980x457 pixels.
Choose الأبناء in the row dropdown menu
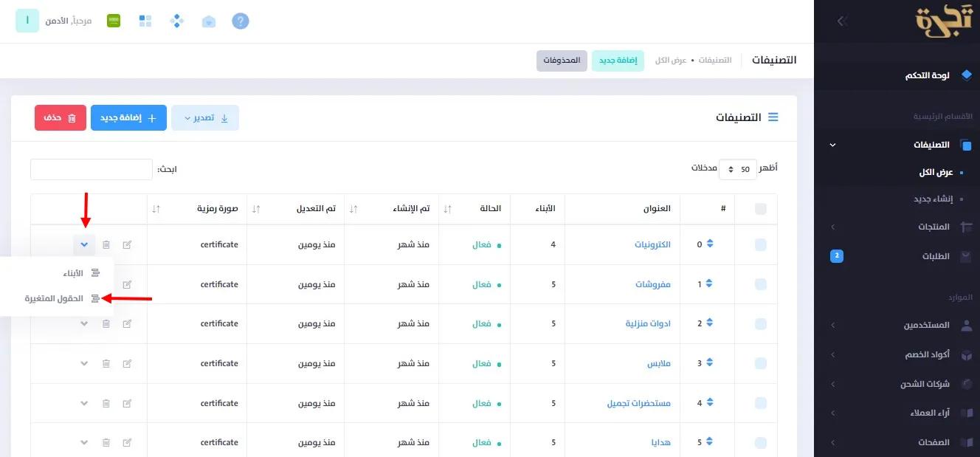coord(73,272)
